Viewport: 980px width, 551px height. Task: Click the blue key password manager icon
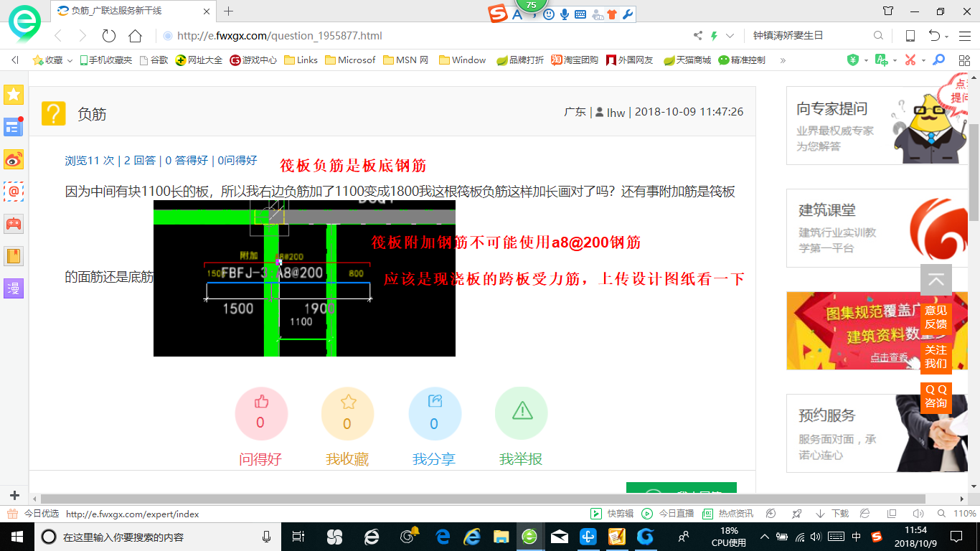pos(938,60)
